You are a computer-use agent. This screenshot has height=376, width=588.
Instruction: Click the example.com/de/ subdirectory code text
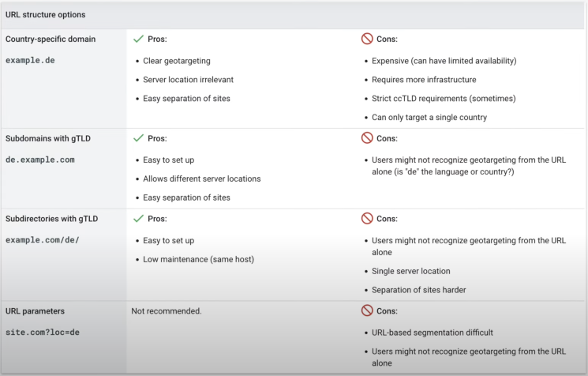[43, 240]
